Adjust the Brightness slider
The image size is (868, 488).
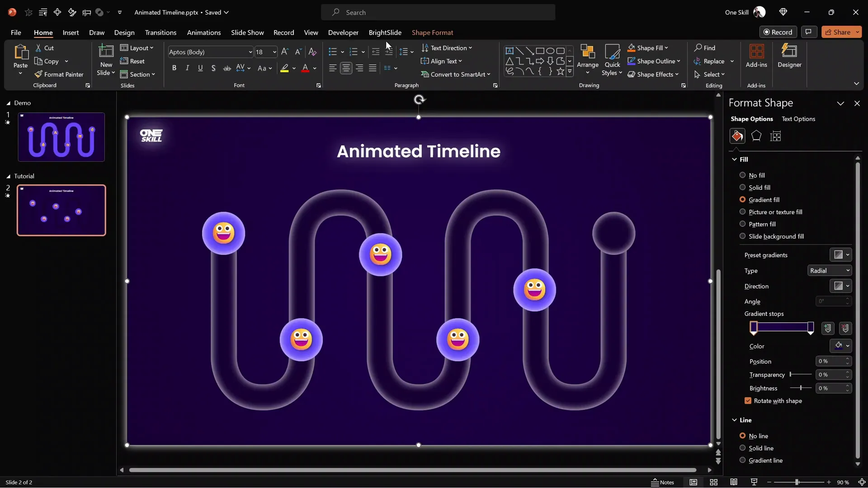pos(801,388)
